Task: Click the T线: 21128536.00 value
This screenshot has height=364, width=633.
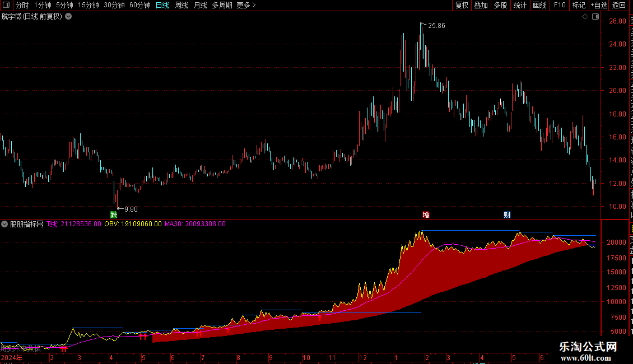Action: click(x=73, y=224)
